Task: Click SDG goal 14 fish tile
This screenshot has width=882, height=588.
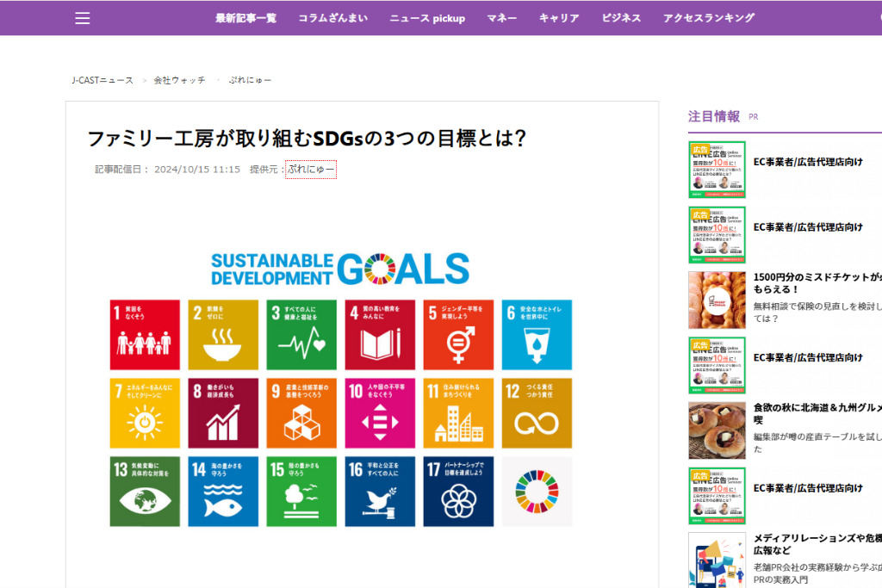Action: 223,492
